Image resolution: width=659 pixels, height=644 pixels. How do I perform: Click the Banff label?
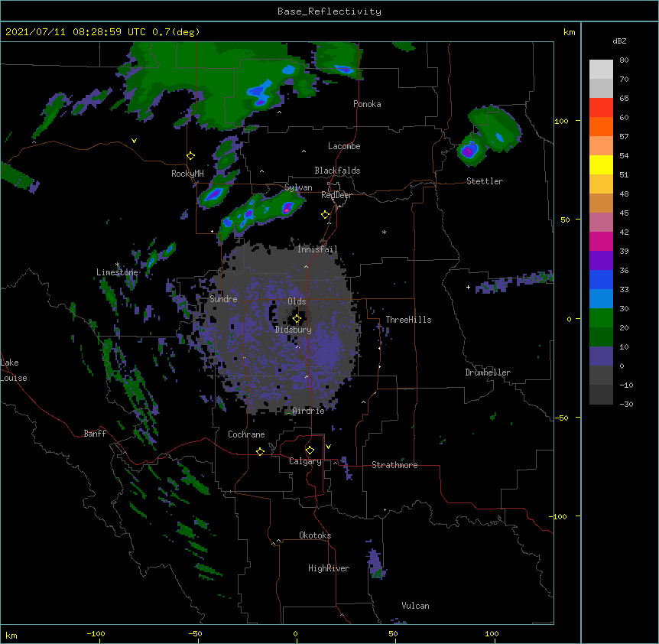point(95,434)
